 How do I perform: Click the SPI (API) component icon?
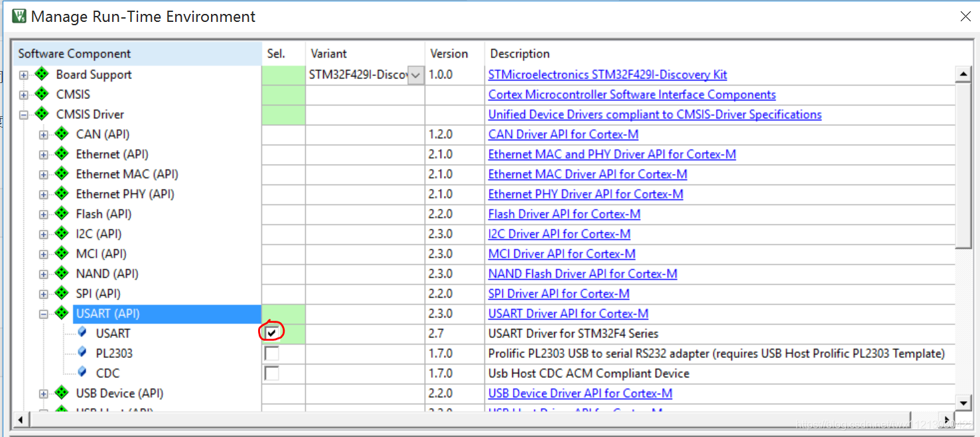(61, 294)
